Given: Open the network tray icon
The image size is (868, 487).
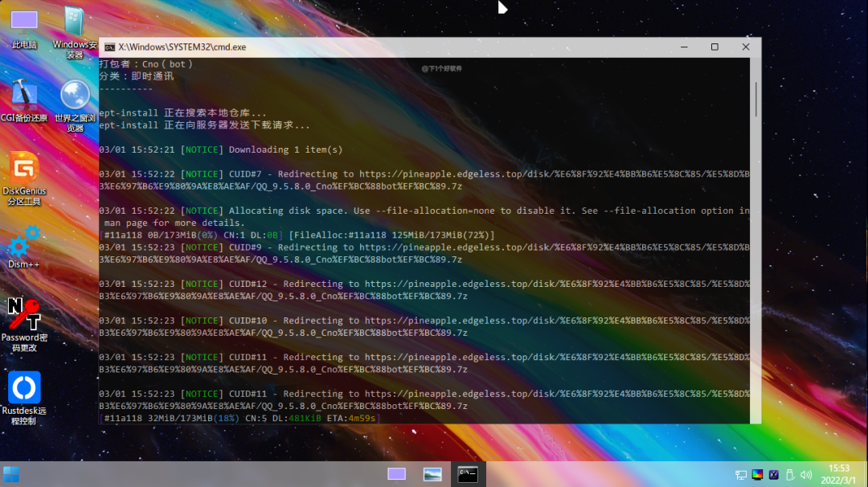Looking at the screenshot, I should tap(741, 475).
